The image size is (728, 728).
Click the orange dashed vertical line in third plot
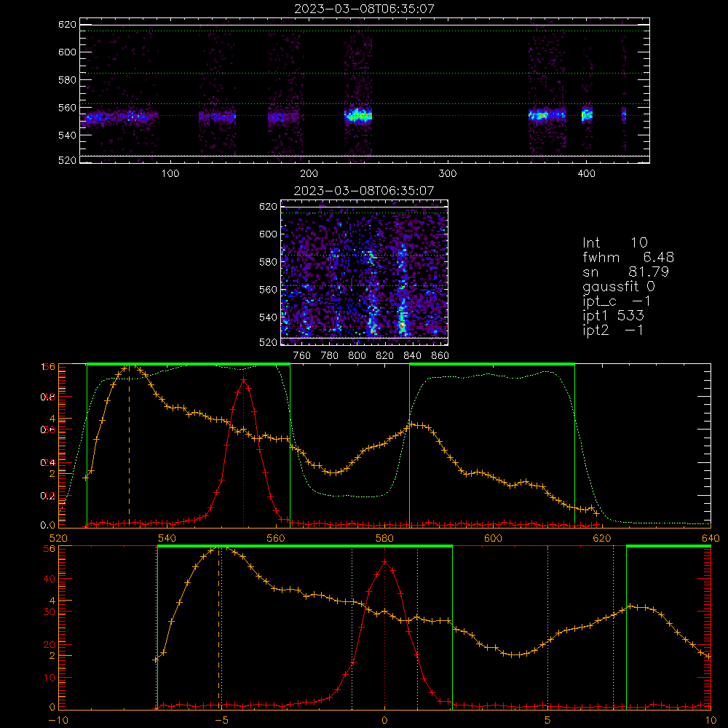[x=129, y=446]
